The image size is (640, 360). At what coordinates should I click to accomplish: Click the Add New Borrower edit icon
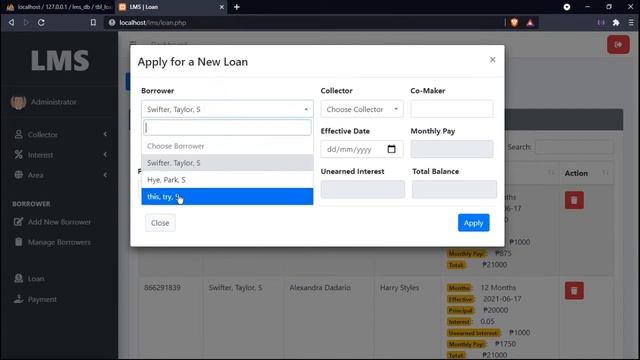pos(18,222)
